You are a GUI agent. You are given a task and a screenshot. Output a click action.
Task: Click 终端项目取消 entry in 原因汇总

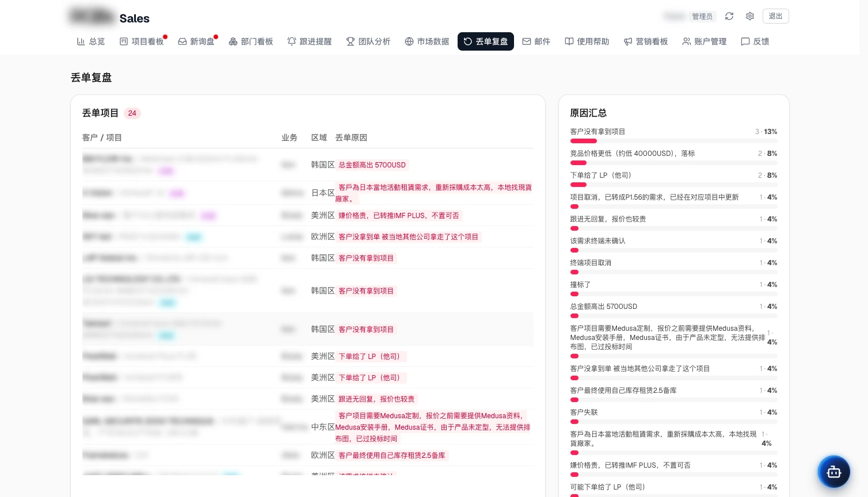pyautogui.click(x=591, y=263)
